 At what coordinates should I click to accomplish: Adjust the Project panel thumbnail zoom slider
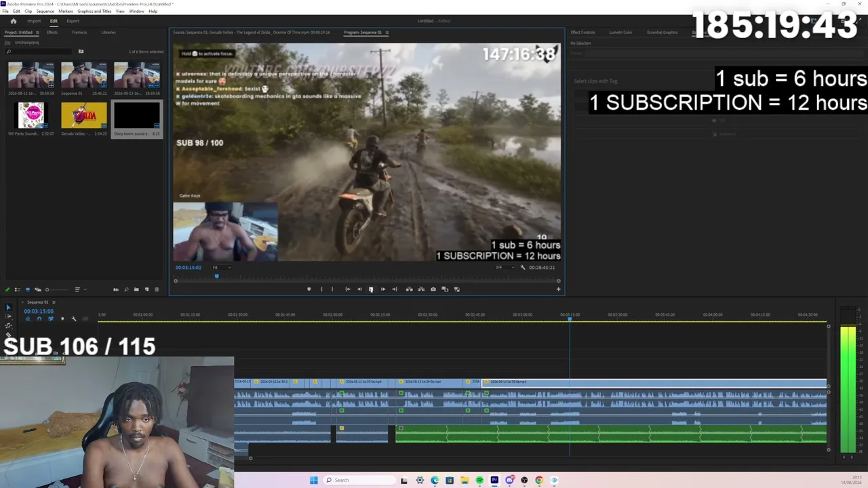point(56,290)
